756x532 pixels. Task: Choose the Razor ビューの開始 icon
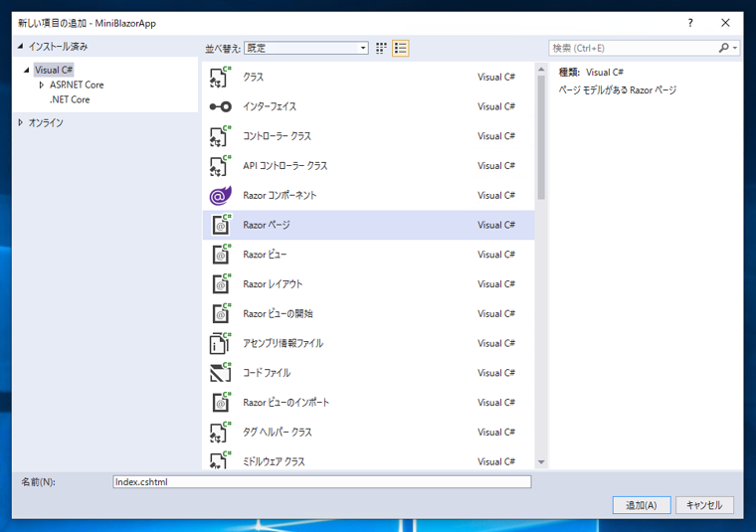[x=221, y=313]
